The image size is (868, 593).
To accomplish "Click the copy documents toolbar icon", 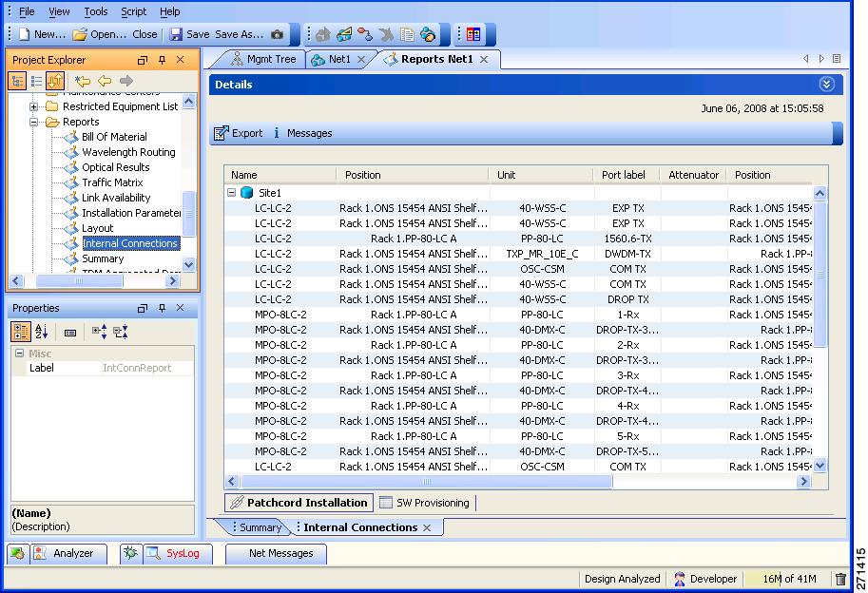I will coord(407,34).
